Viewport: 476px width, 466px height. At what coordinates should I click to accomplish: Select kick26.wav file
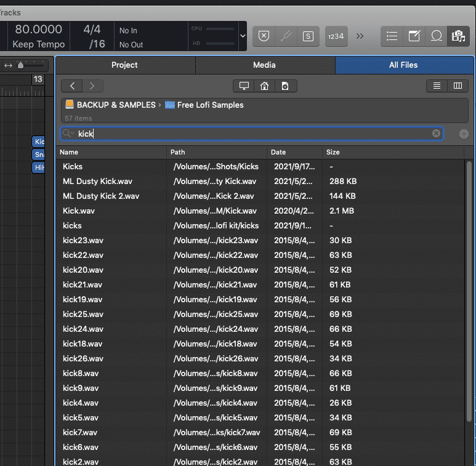coord(260,359)
